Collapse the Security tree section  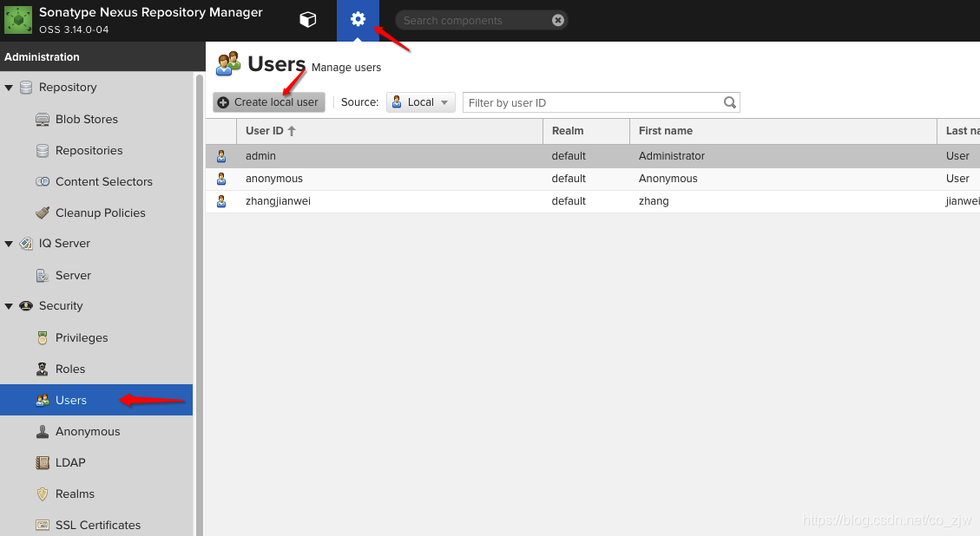(9, 306)
